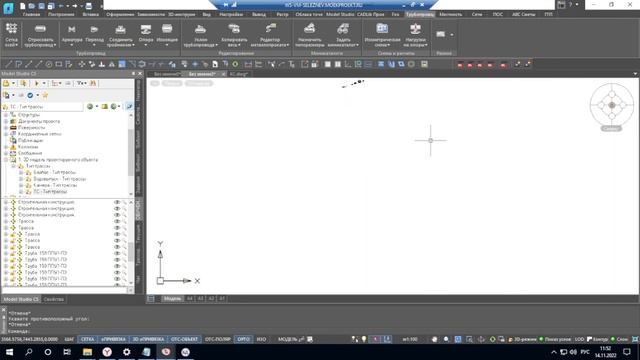Switch to the Главная ribbon tab
Screen dimensions: 640x360
tap(31, 14)
